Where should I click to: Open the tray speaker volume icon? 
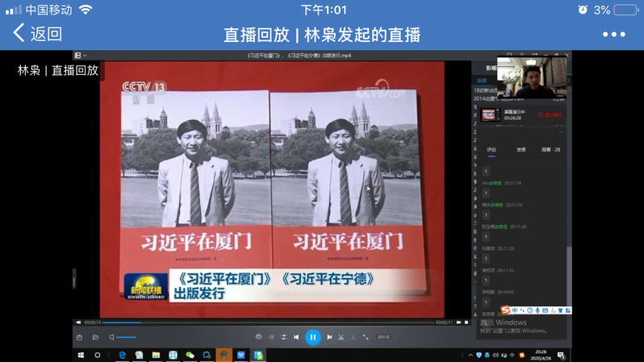tap(496, 356)
